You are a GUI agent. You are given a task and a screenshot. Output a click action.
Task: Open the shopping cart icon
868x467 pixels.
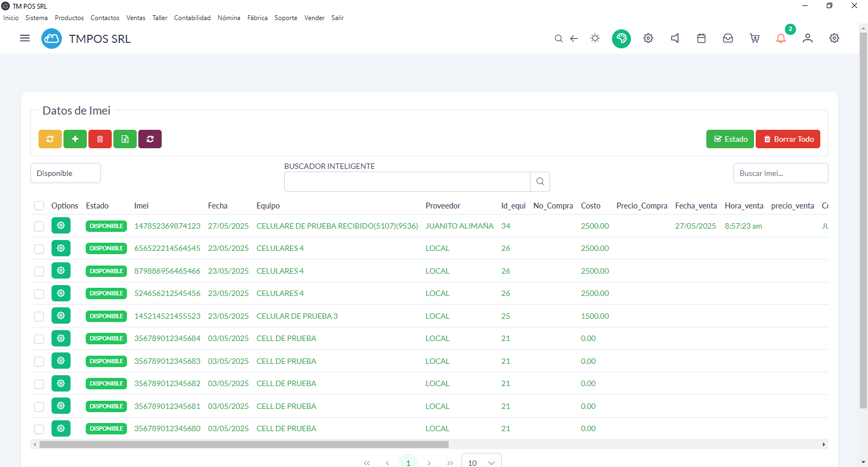pos(755,39)
